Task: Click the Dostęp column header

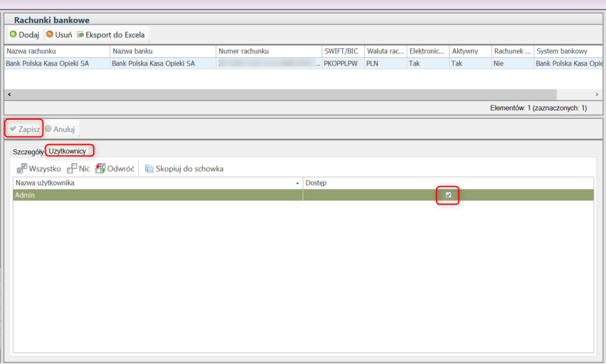Action: point(448,183)
